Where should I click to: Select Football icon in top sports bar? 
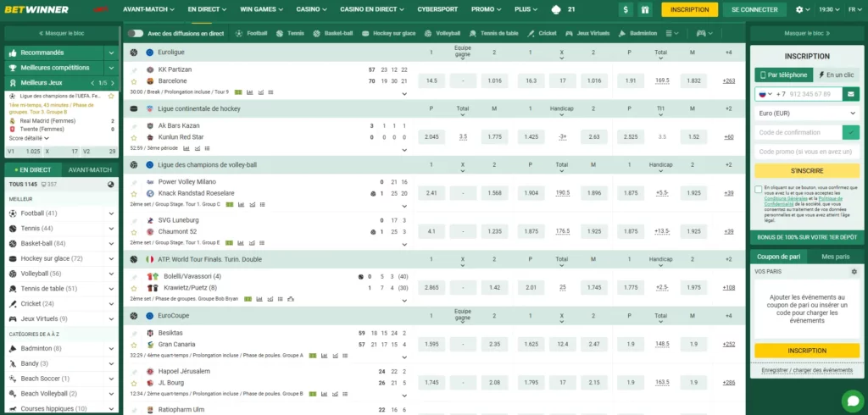[x=238, y=33]
